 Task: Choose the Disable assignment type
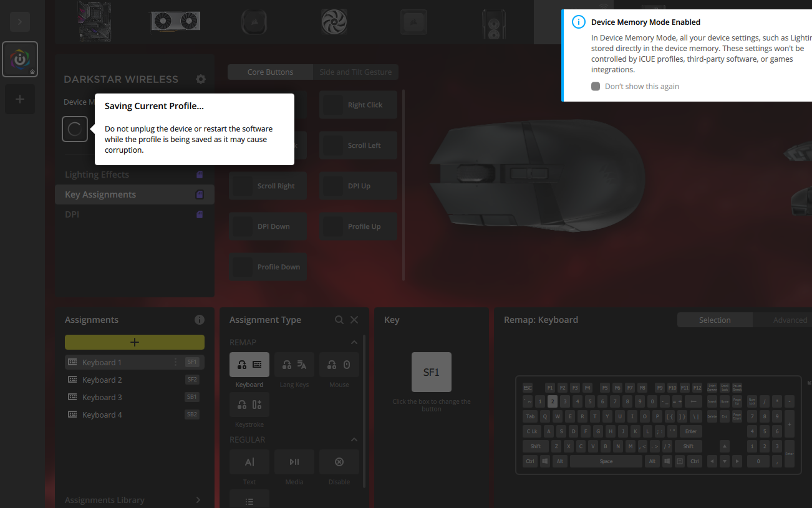[339, 462]
